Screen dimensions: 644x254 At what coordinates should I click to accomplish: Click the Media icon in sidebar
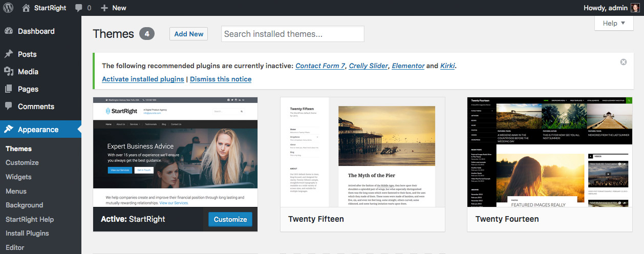9,71
